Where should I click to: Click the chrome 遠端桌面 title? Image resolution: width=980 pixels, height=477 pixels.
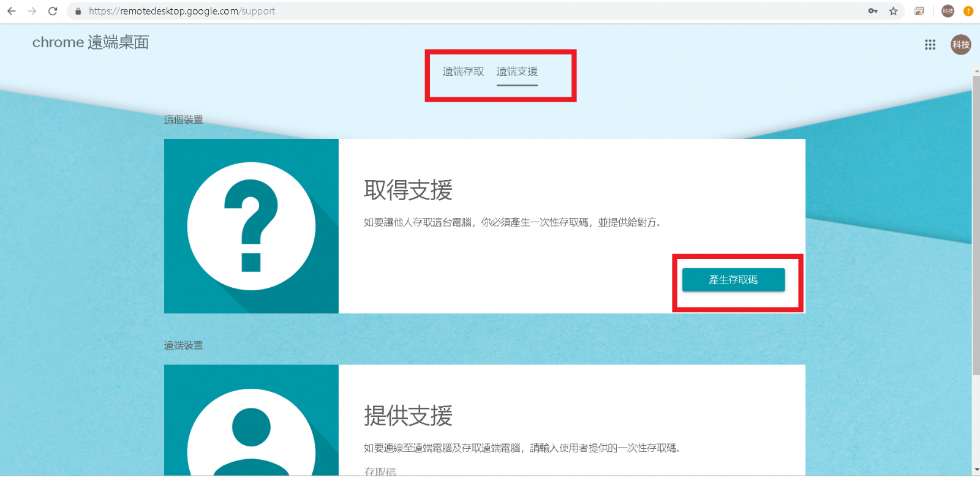click(x=91, y=42)
